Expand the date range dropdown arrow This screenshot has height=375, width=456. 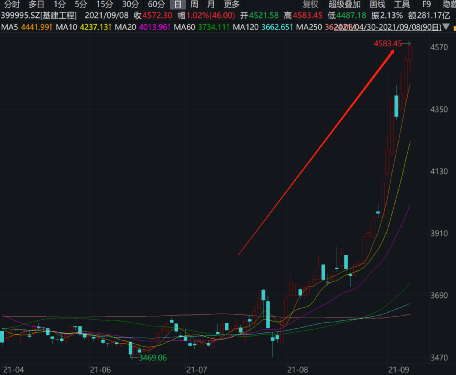446,27
